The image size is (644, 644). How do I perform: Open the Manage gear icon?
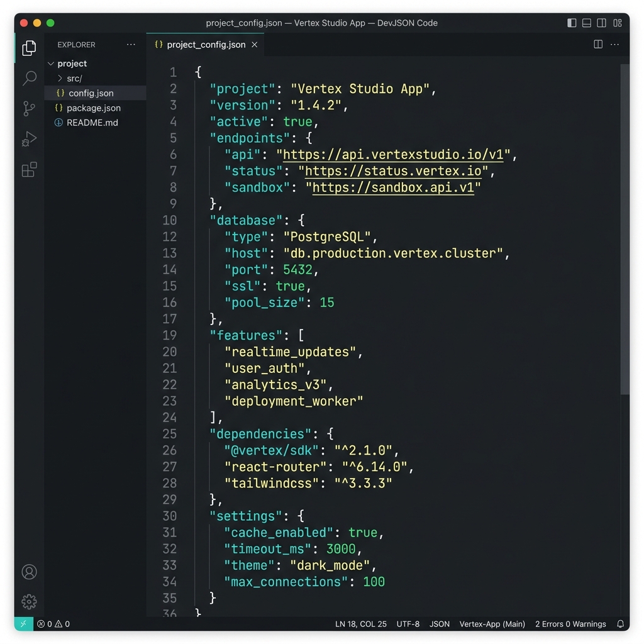(x=29, y=602)
